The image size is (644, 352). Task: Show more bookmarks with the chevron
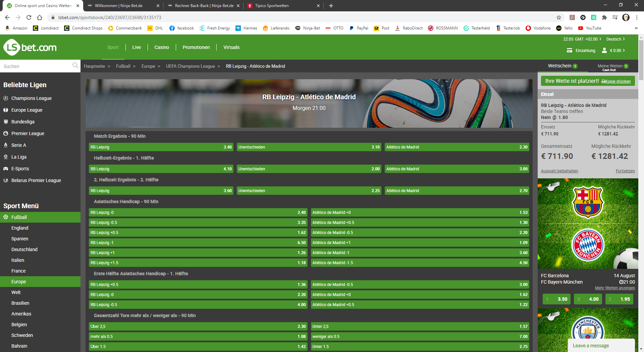636,28
